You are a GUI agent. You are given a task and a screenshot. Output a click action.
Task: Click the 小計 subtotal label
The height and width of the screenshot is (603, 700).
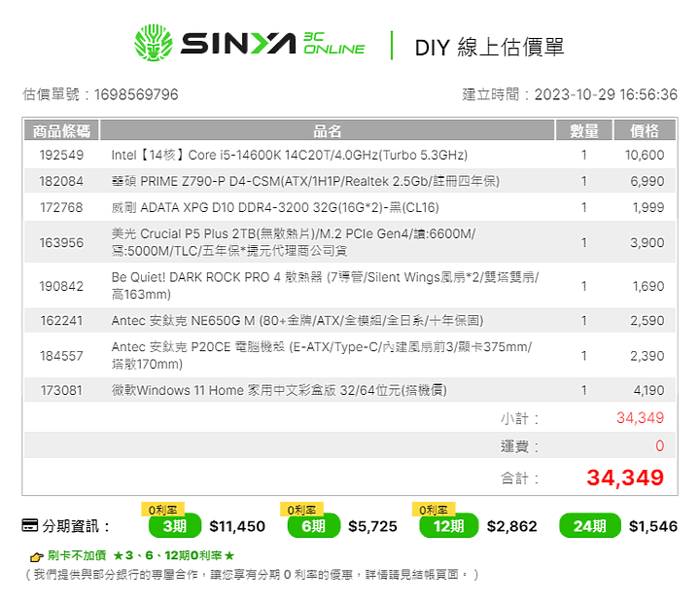[519, 418]
